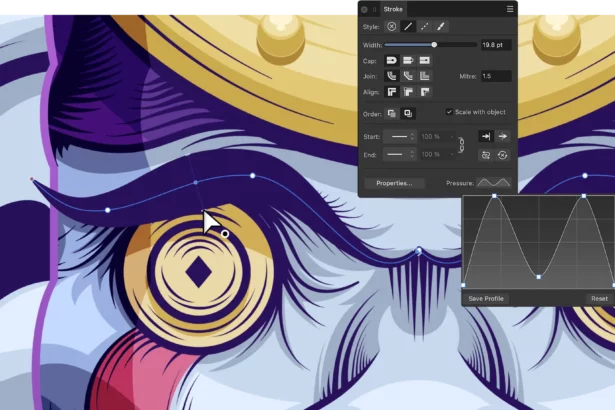Screen dimensions: 615x410
Task: Select the curve node between the eyes
Action: click(x=419, y=250)
